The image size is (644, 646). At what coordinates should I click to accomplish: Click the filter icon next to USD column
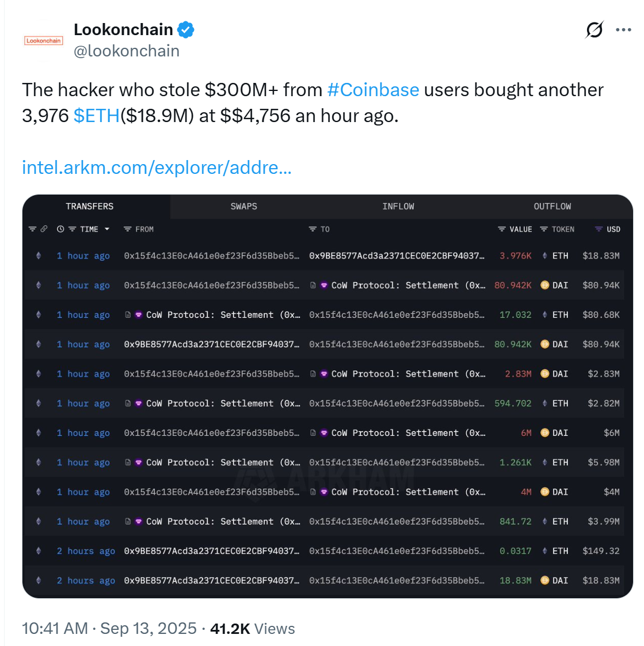pyautogui.click(x=599, y=229)
